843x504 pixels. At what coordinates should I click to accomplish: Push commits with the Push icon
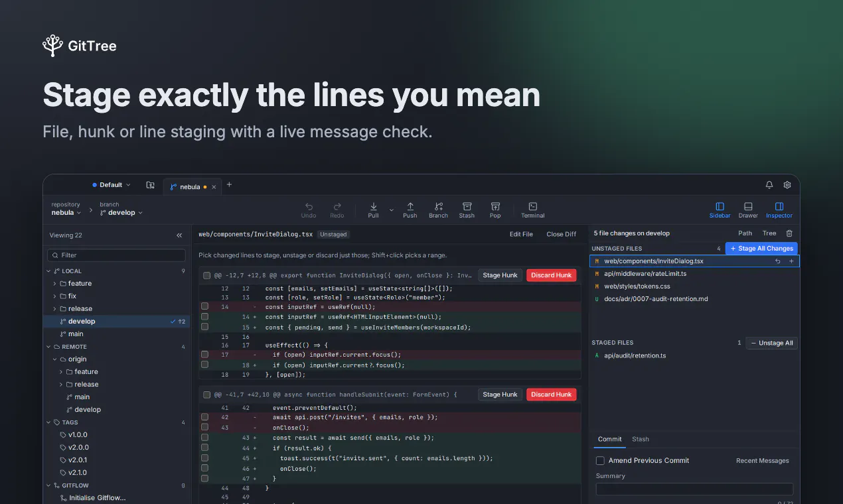click(x=410, y=210)
